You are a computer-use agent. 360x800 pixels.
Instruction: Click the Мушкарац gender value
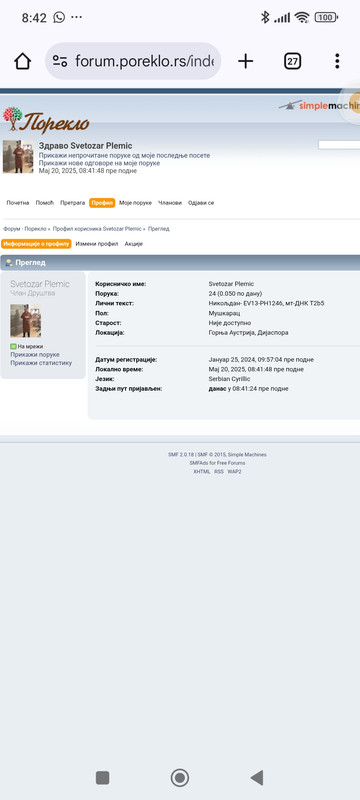click(224, 313)
